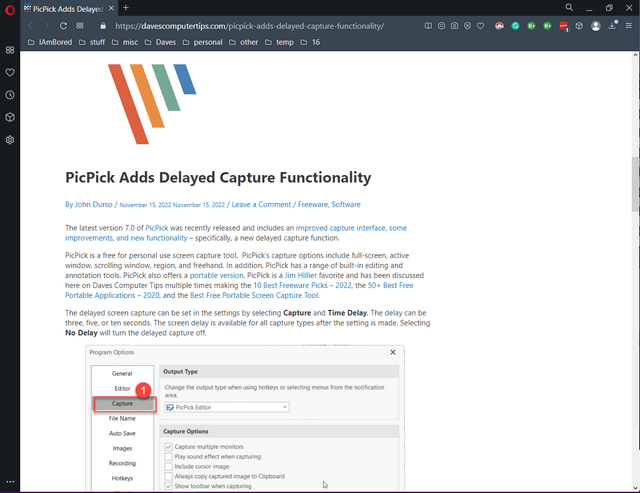This screenshot has height=493, width=640.
Task: Expand the 16 bookmarks folder
Action: tap(310, 42)
